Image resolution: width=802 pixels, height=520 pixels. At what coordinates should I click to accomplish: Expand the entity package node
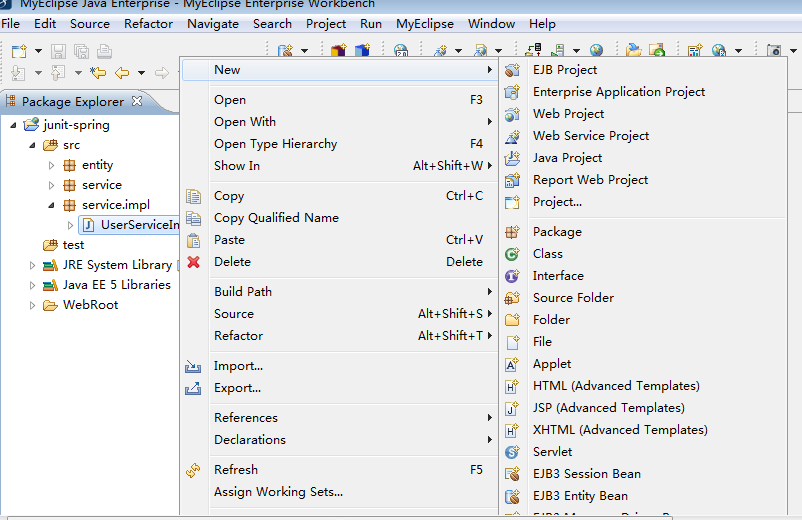coord(52,165)
